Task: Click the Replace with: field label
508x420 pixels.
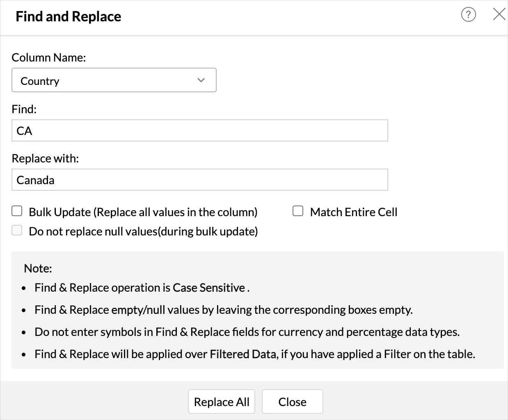Action: coord(45,158)
